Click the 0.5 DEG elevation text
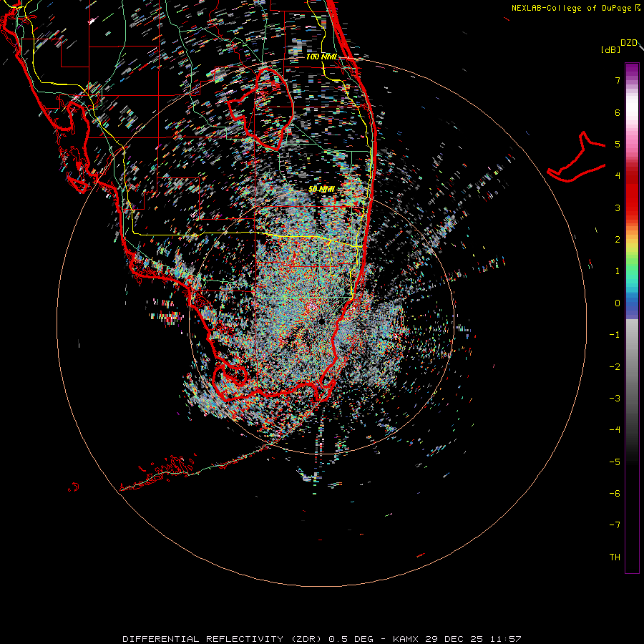644x644 pixels. pyautogui.click(x=351, y=639)
